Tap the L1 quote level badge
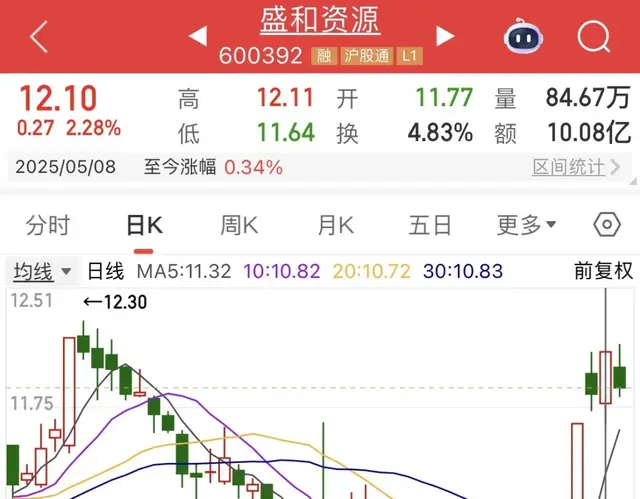 [409, 56]
